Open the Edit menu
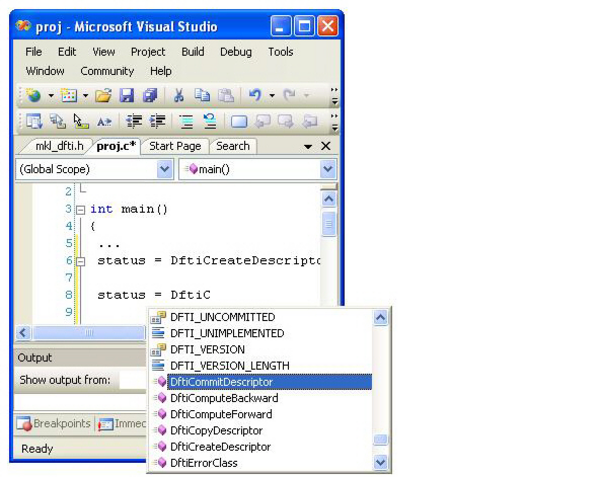The width and height of the screenshot is (600, 477). point(67,52)
